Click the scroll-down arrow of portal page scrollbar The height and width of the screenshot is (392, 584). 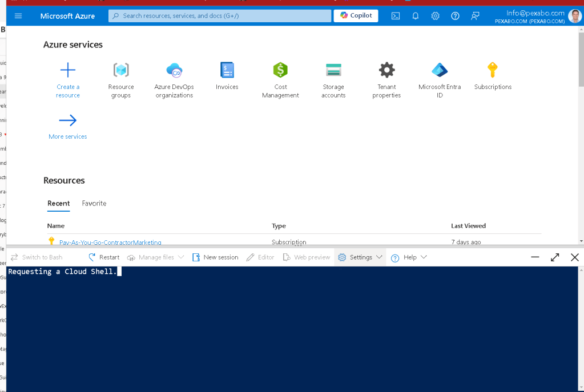click(581, 241)
